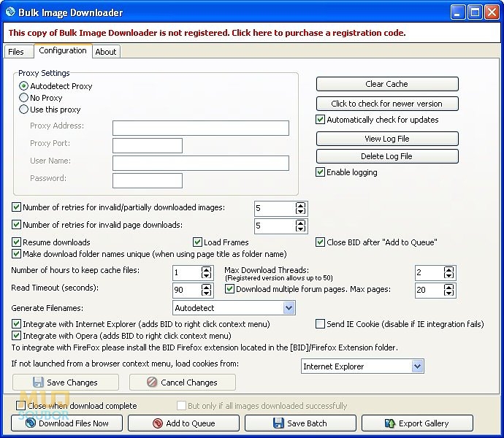
Task: Decrease max forum pages value
Action: pyautogui.click(x=448, y=293)
